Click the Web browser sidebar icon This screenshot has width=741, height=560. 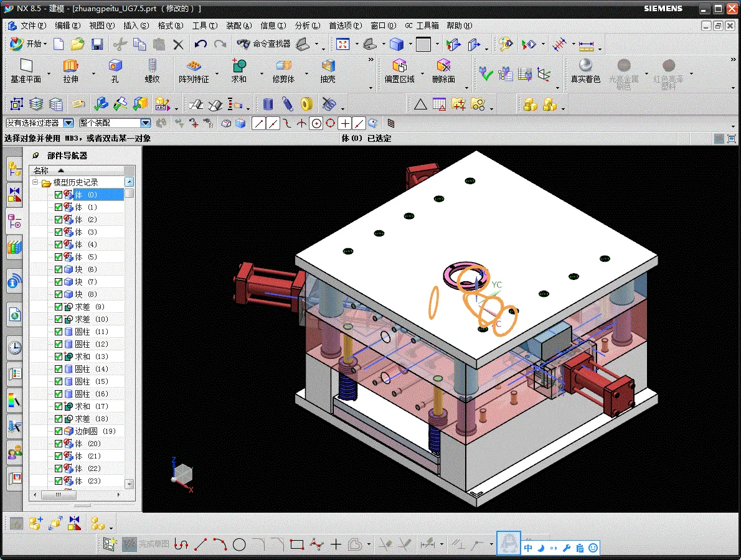15,314
